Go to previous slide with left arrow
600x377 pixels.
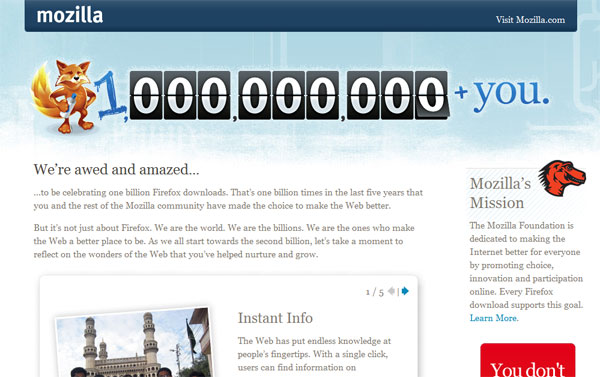point(391,291)
